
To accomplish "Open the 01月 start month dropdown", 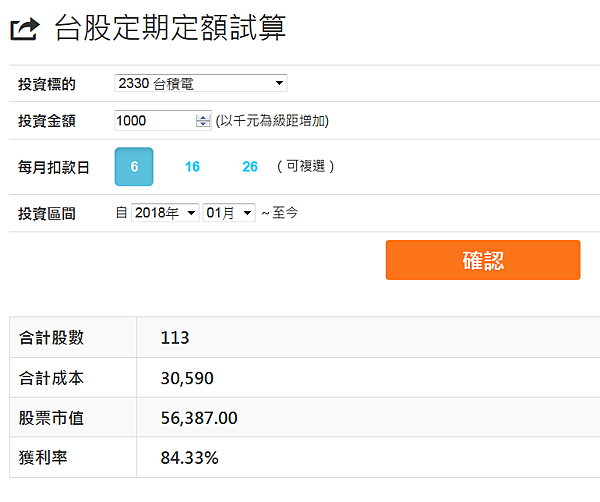I will tap(229, 212).
